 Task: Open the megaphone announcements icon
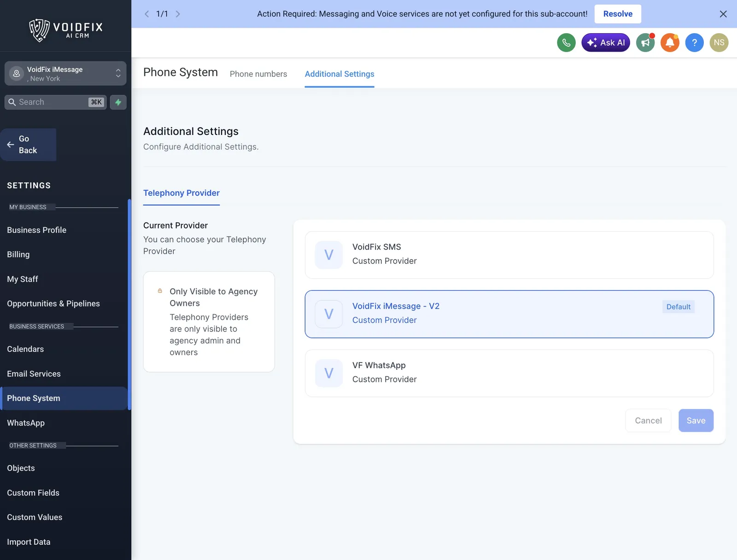(x=645, y=43)
